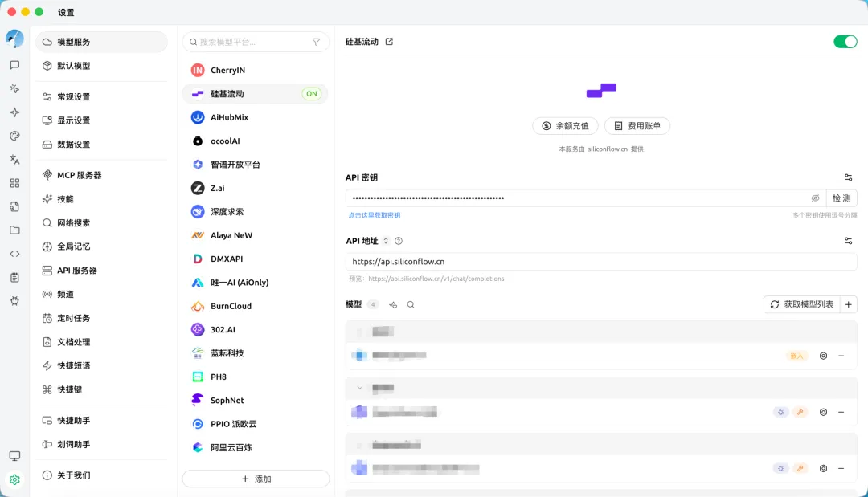Open 数据设置 settings section

coord(101,145)
